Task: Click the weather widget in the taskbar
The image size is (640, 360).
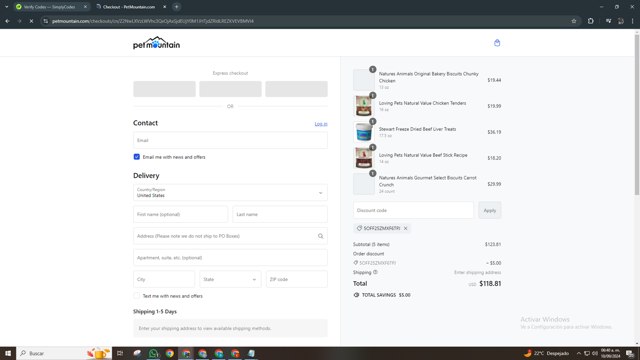Action: 546,353
